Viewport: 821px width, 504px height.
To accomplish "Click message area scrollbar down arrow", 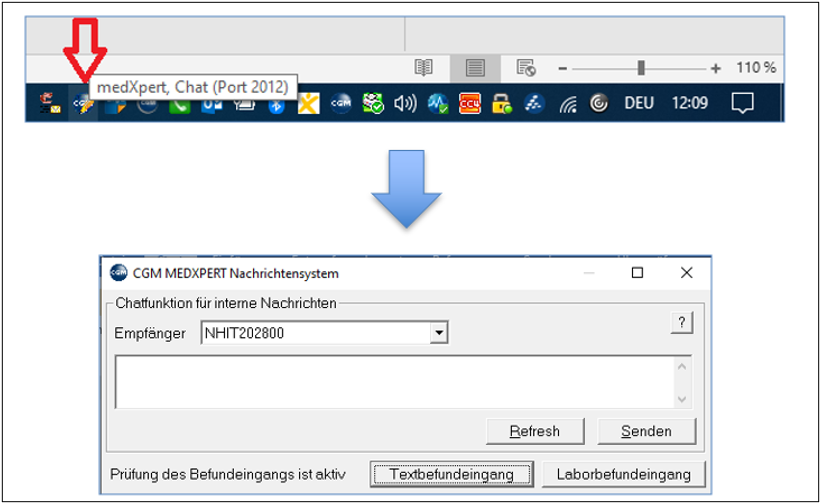I will click(682, 399).
